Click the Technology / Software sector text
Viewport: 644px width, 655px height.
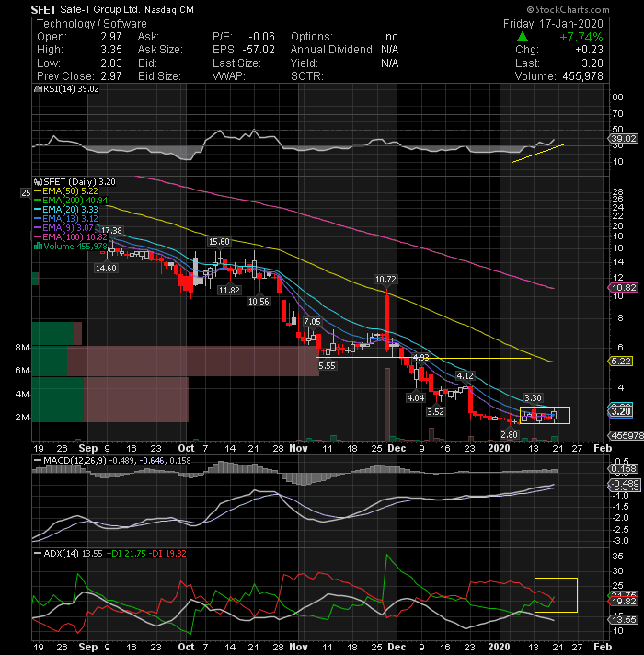[92, 24]
